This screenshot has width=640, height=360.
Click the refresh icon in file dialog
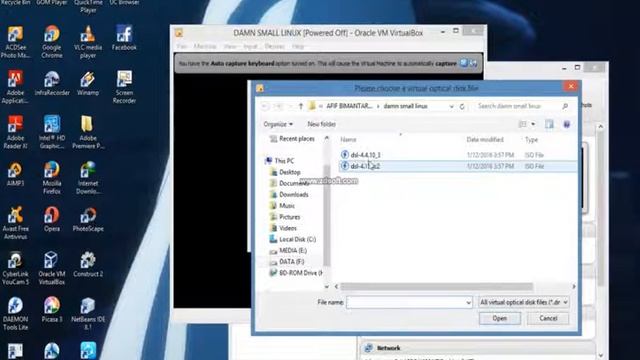462,106
